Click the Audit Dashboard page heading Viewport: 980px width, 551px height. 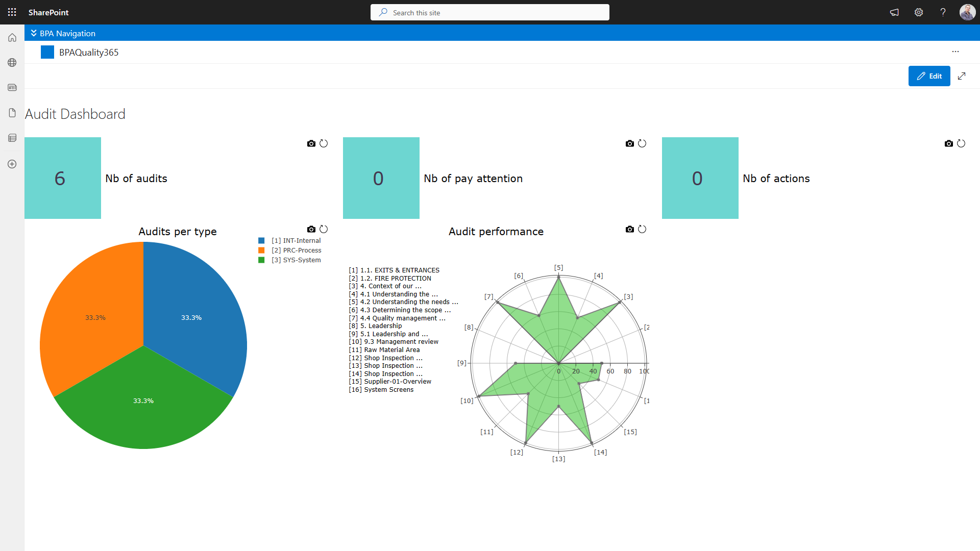[75, 114]
